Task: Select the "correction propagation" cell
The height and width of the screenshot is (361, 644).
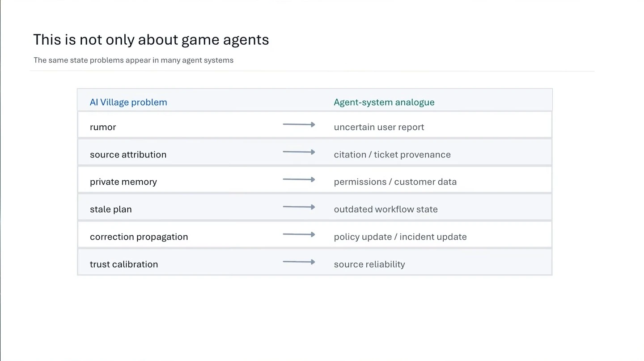Action: coord(139,237)
